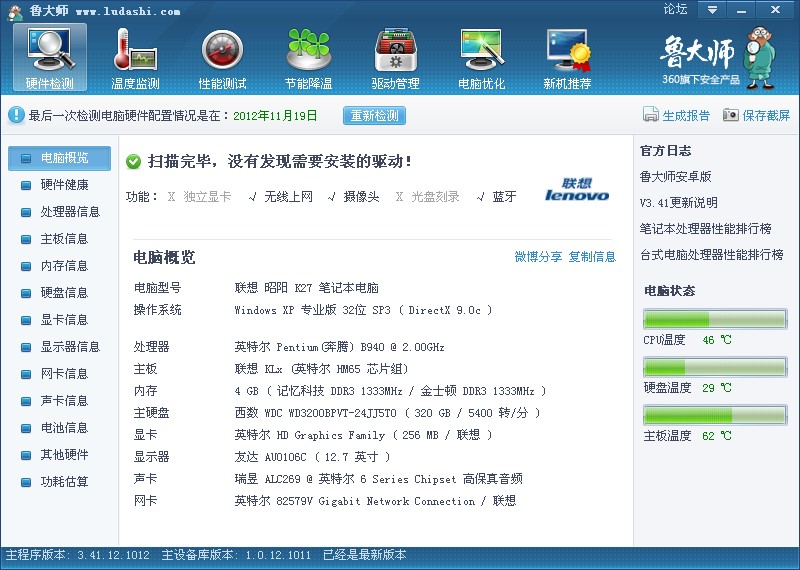Open 笔记本处理器性能排行榜 link
The image size is (800, 570).
[x=706, y=229]
